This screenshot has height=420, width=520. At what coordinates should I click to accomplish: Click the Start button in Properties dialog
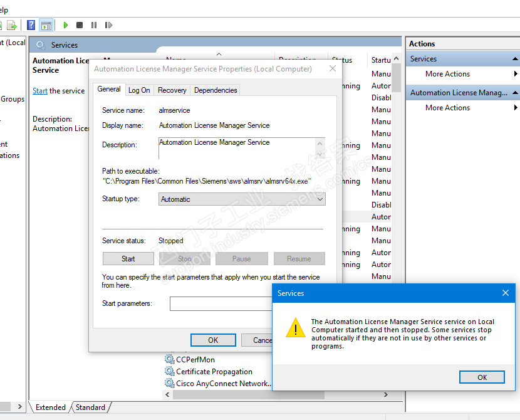[128, 259]
